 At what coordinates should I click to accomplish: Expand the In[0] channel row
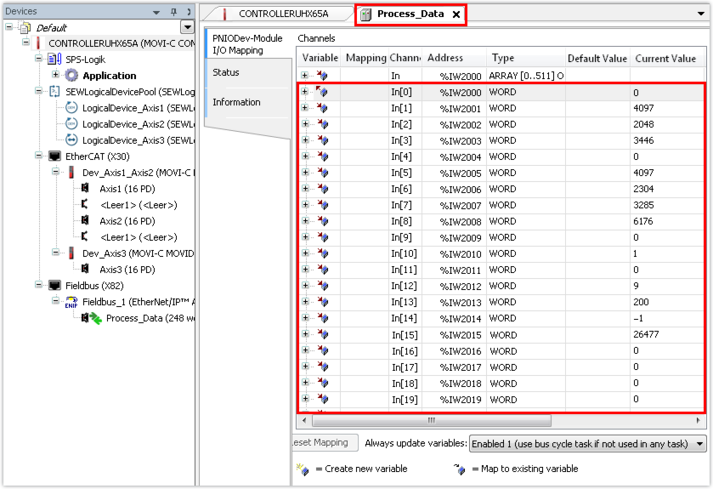(x=305, y=93)
